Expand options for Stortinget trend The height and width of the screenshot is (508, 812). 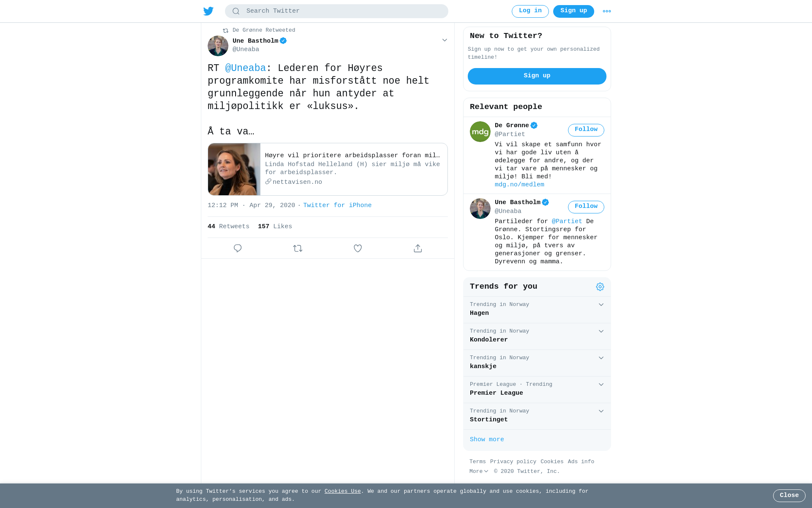click(x=601, y=411)
